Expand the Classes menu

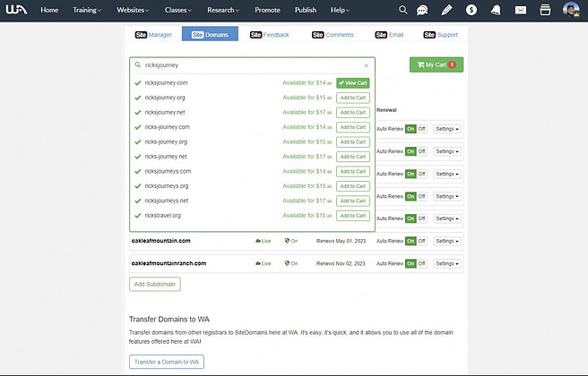click(x=178, y=10)
